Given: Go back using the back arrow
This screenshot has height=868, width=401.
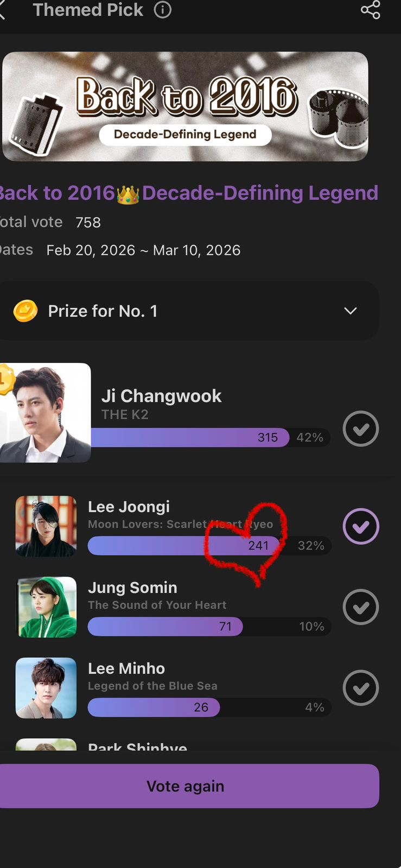Looking at the screenshot, I should click(2, 10).
